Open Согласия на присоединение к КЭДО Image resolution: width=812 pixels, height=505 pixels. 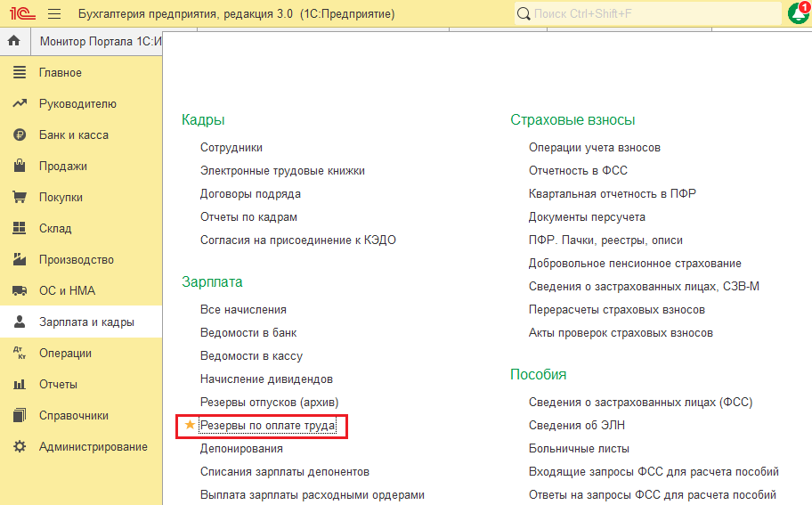[x=297, y=240]
